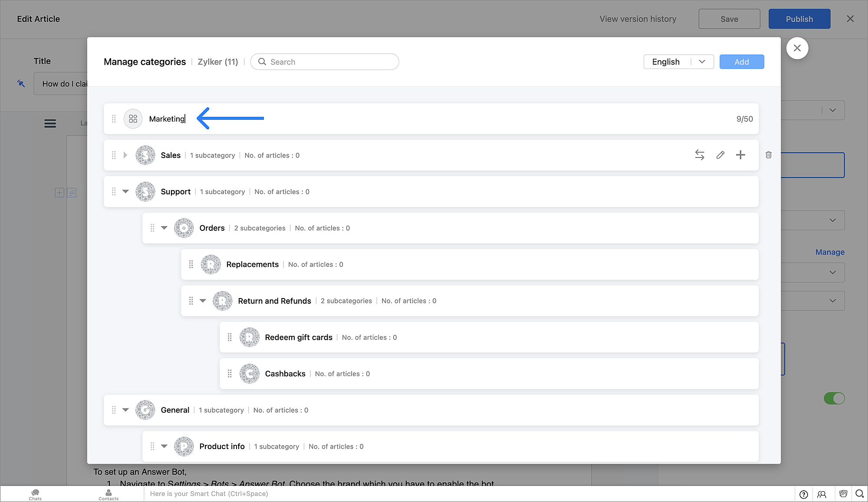868x502 pixels.
Task: Collapse the Support category
Action: 125,191
